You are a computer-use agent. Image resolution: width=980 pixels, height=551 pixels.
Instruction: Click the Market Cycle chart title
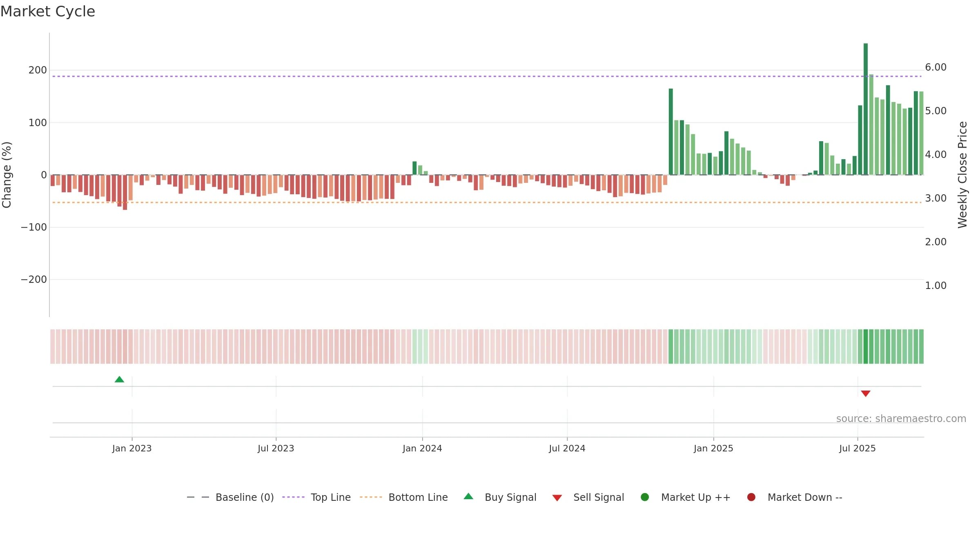click(x=48, y=11)
